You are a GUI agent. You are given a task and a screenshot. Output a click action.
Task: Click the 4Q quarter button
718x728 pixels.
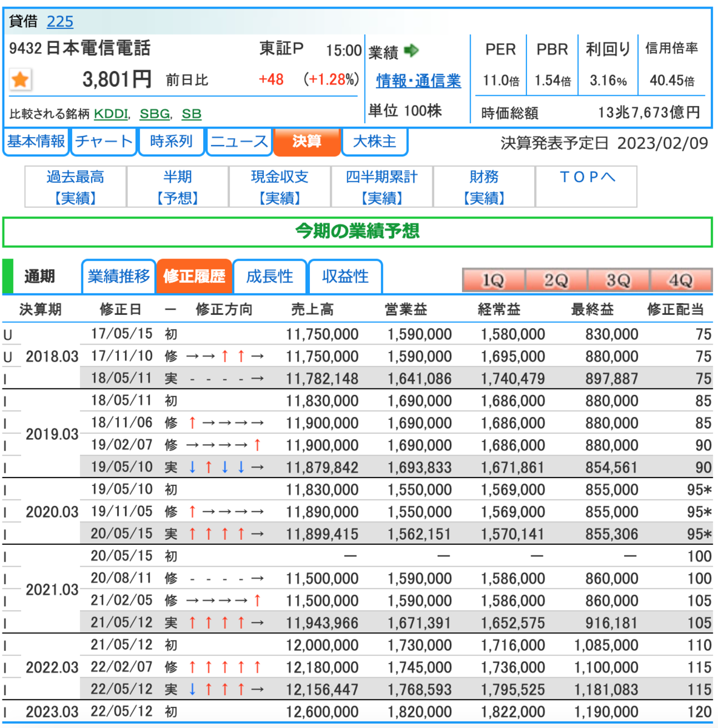681,280
